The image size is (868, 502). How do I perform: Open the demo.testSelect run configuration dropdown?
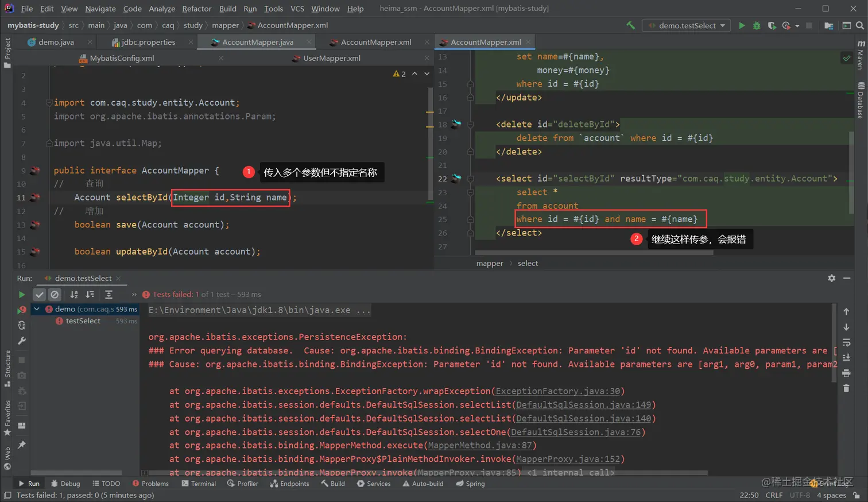(687, 25)
